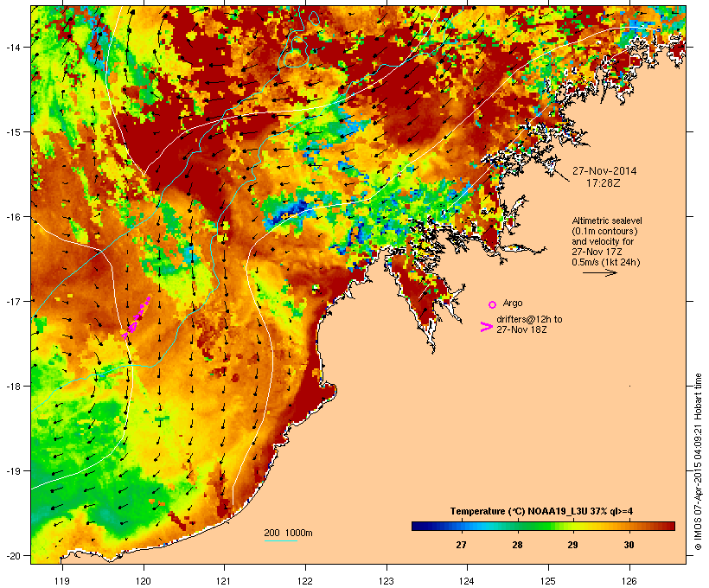Viewport: 709px width, 588px height.
Task: Click longitude axis label 125
Action: pos(548,581)
